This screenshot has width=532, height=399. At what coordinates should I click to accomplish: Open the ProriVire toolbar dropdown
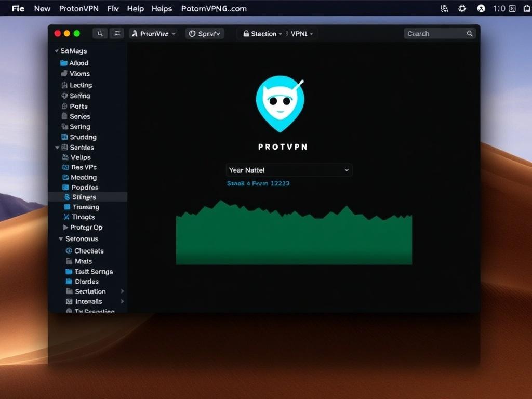[153, 34]
